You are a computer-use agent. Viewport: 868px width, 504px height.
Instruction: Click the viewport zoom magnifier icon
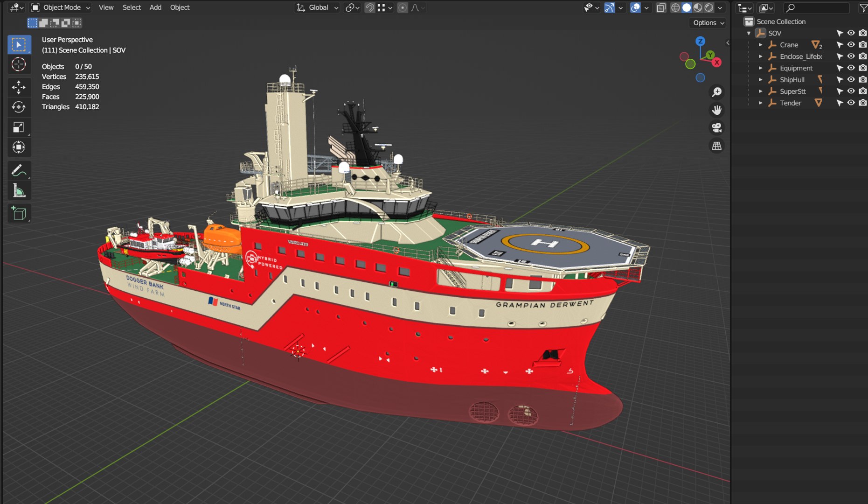717,92
